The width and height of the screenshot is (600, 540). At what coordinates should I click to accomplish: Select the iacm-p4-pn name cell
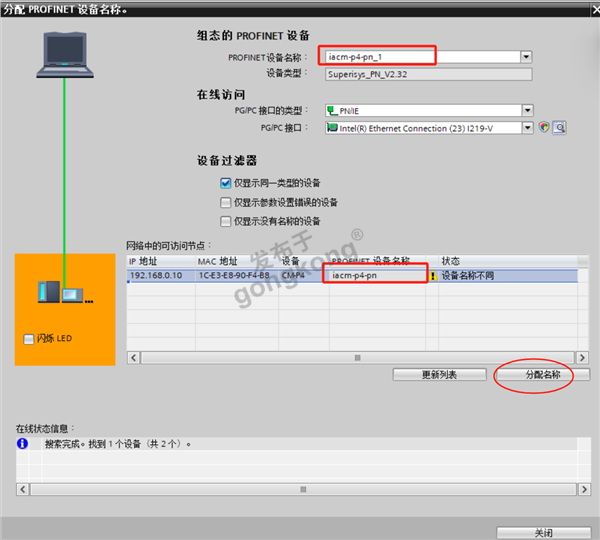[377, 276]
